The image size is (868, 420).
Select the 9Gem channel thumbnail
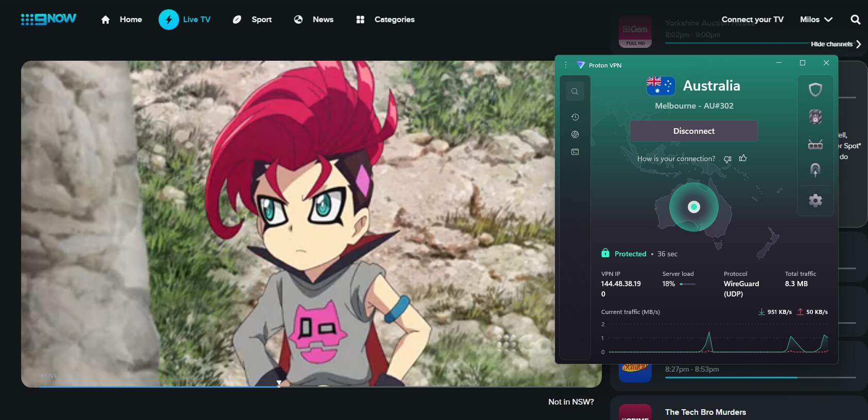pyautogui.click(x=635, y=31)
